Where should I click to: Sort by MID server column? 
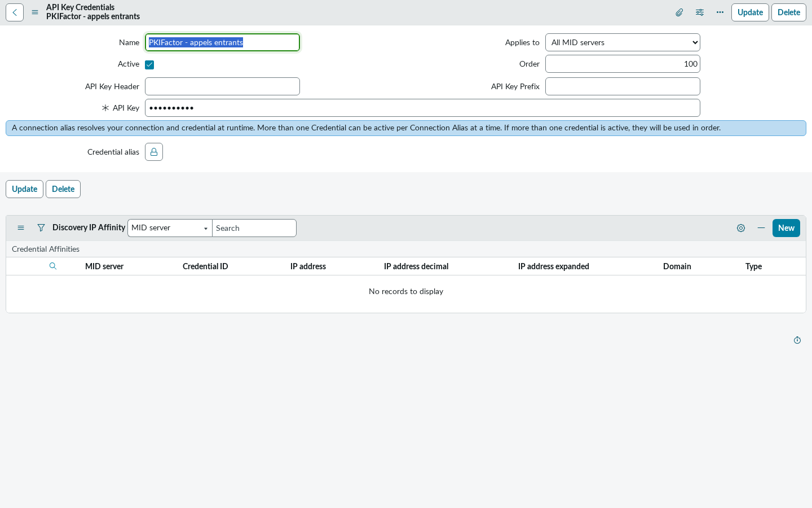(104, 266)
